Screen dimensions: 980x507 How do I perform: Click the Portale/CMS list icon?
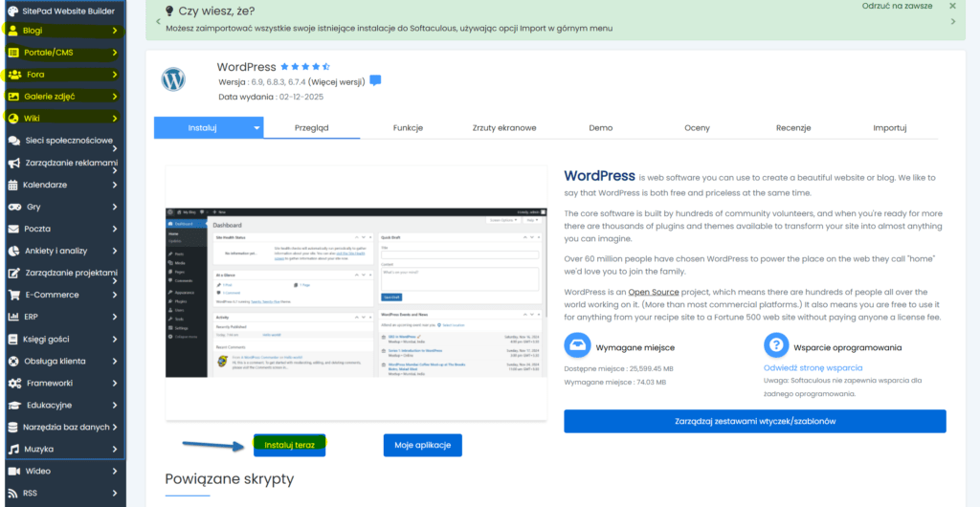pyautogui.click(x=13, y=53)
